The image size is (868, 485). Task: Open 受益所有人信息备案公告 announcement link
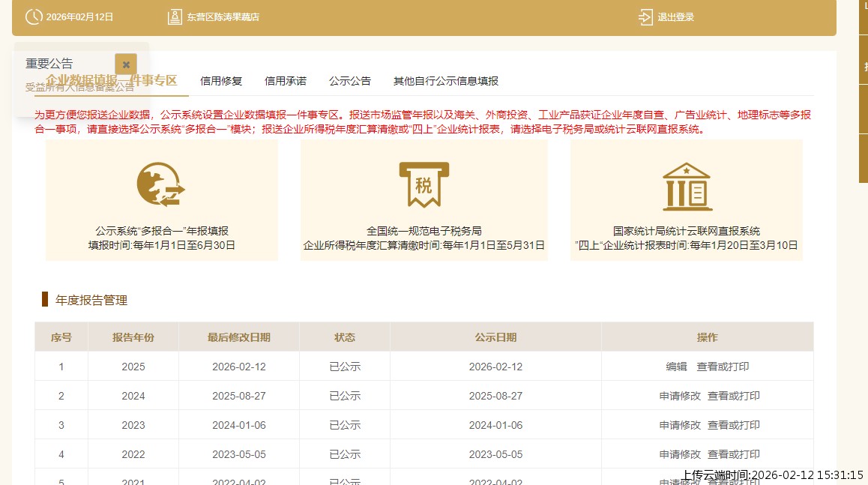(x=79, y=87)
